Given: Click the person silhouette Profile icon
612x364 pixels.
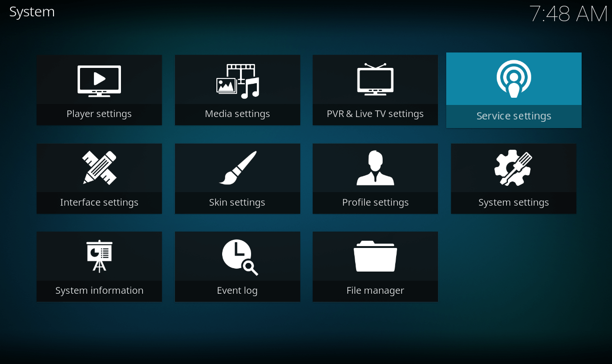Looking at the screenshot, I should (x=375, y=168).
